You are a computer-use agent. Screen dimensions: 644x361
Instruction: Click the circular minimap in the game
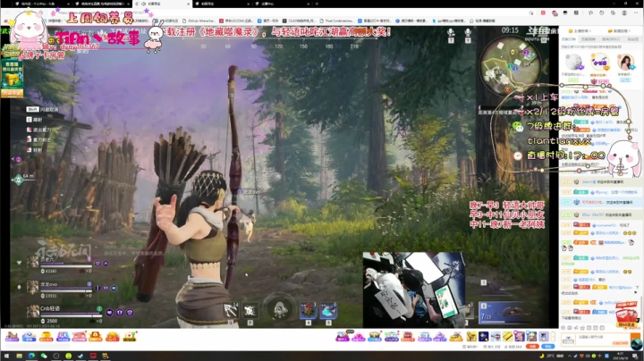tap(511, 65)
